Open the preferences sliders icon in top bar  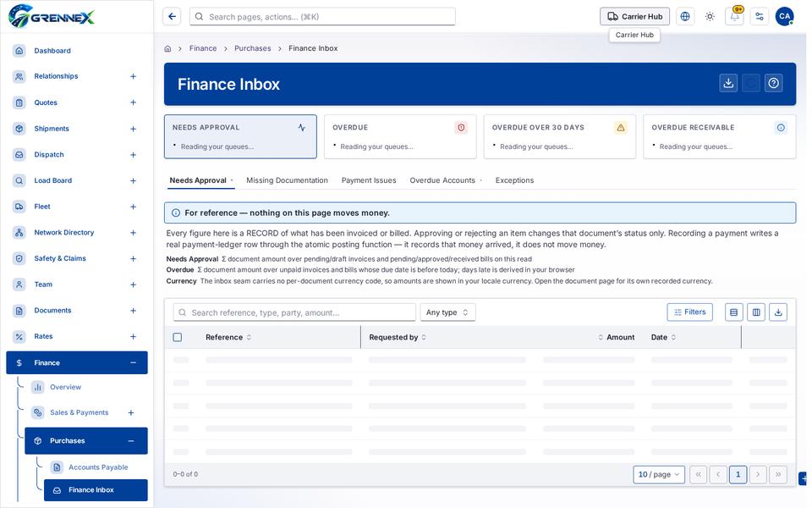(760, 17)
